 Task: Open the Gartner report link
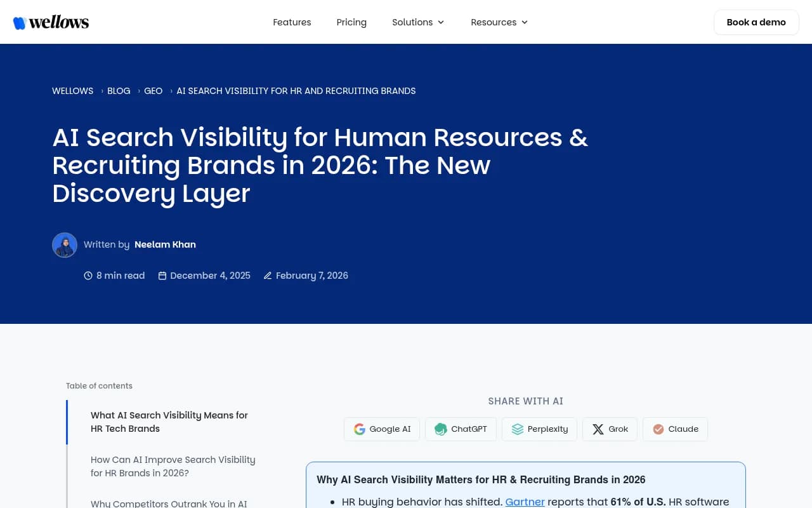pyautogui.click(x=525, y=502)
